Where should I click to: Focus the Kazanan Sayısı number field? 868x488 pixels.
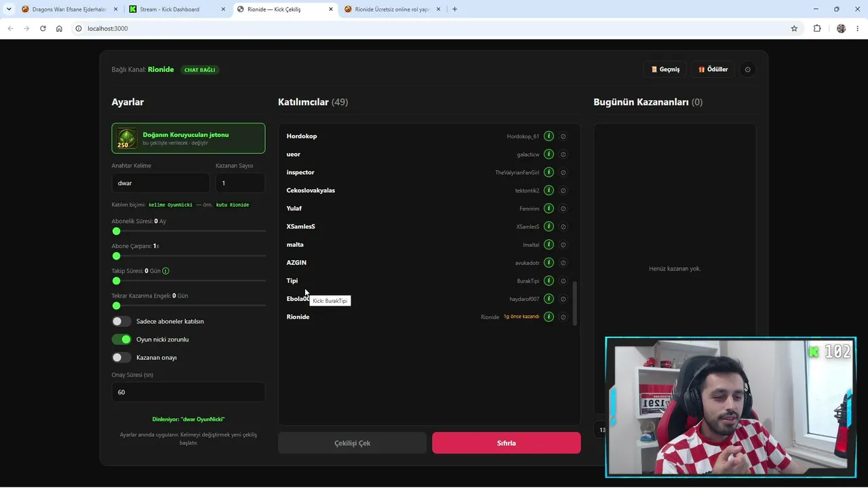pyautogui.click(x=240, y=183)
